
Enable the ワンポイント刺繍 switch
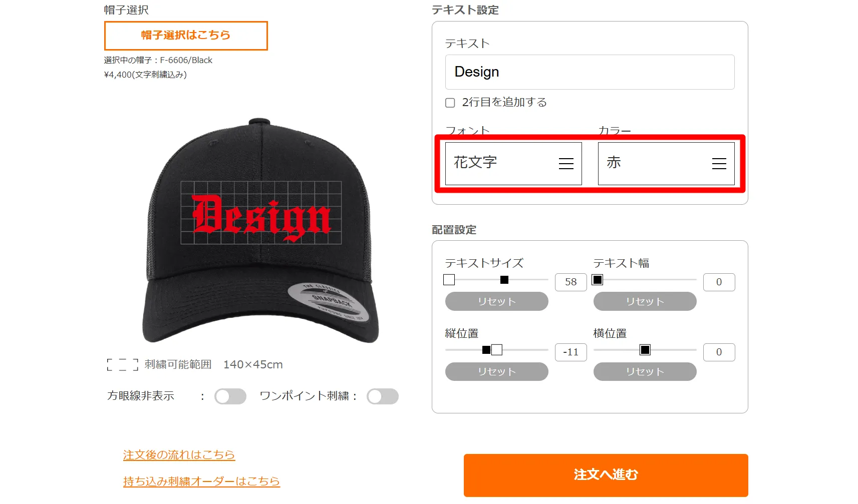[382, 396]
